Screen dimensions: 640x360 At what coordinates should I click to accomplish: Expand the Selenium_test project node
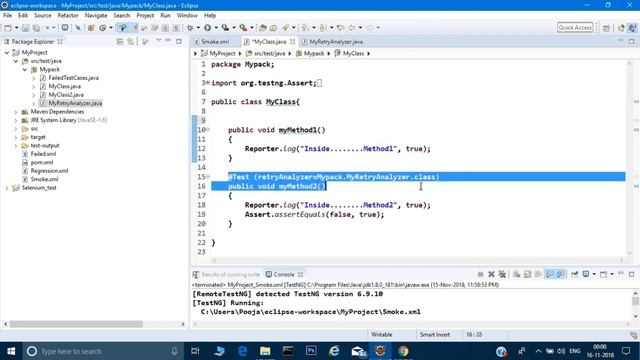(7, 188)
